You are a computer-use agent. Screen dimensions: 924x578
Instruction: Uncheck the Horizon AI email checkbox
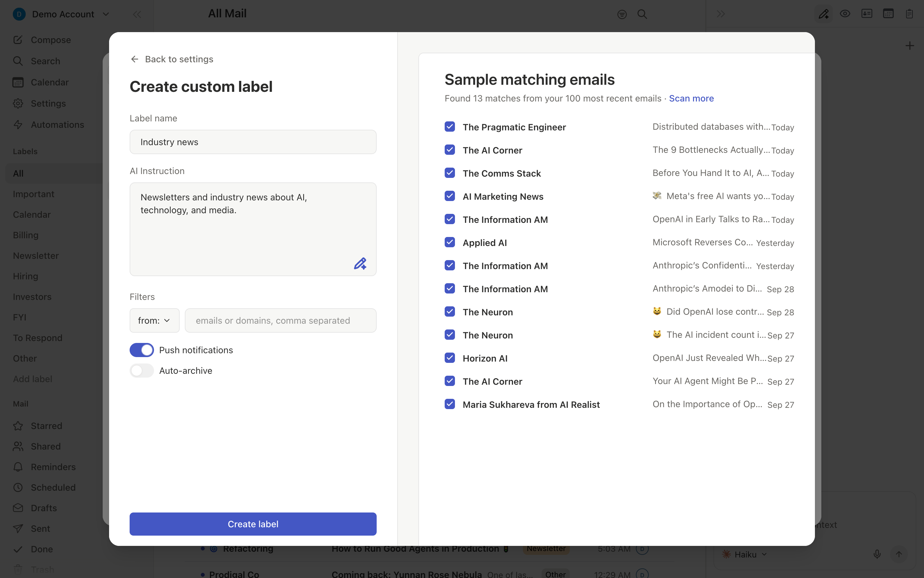(450, 358)
